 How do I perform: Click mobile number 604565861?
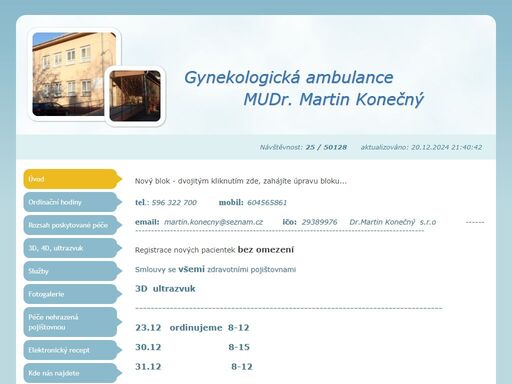[267, 203]
